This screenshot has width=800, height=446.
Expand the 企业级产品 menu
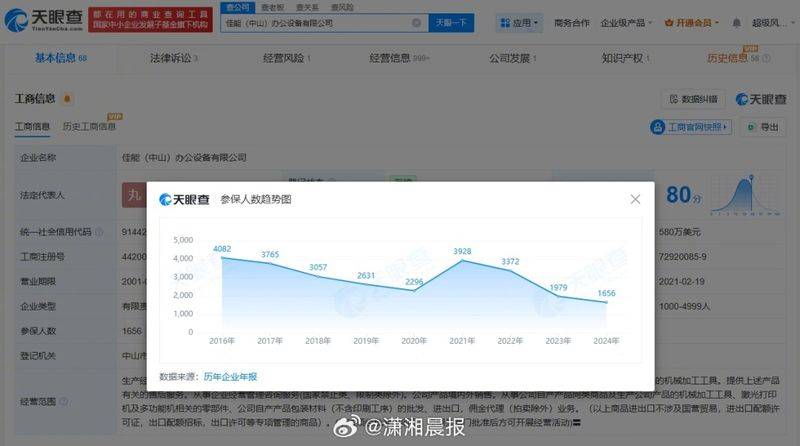click(626, 23)
